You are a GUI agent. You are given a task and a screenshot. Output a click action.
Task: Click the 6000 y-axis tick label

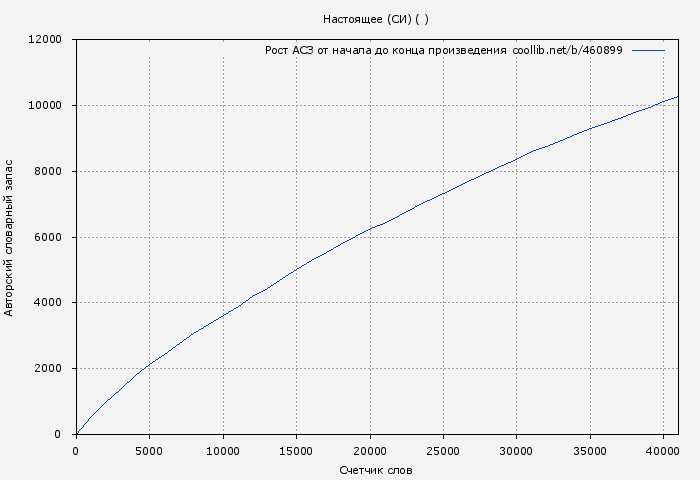point(48,238)
